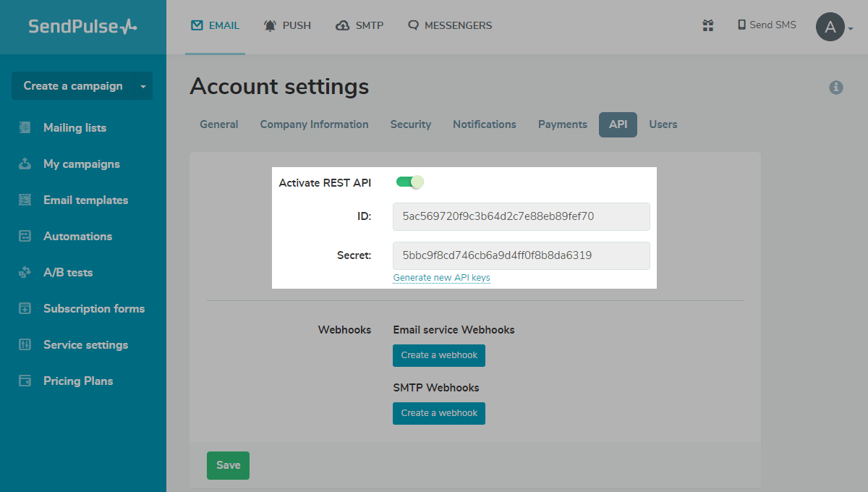Image resolution: width=868 pixels, height=492 pixels.
Task: Click the API Secret input field
Action: (521, 255)
